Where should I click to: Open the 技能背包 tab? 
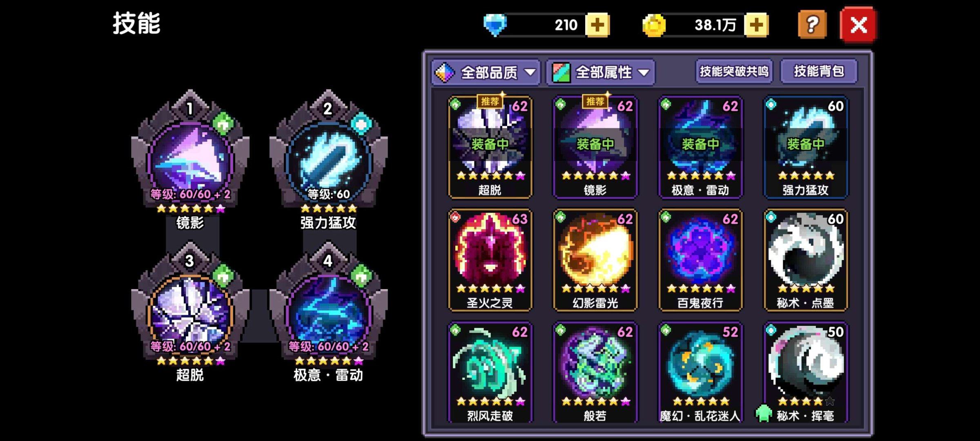(819, 71)
